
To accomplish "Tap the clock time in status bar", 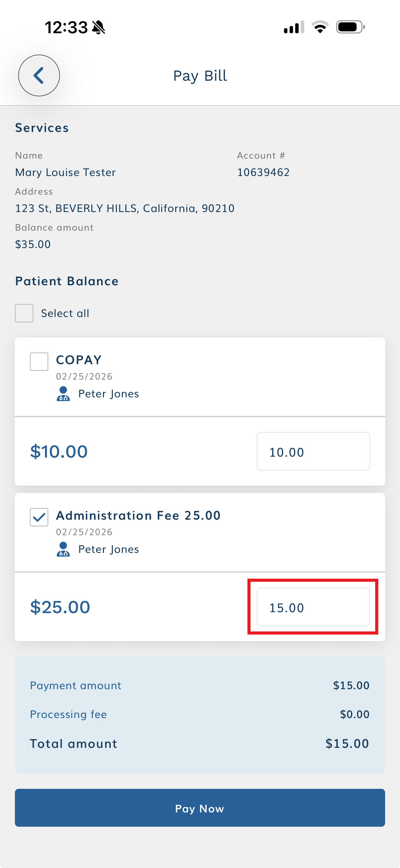I will 66,27.
